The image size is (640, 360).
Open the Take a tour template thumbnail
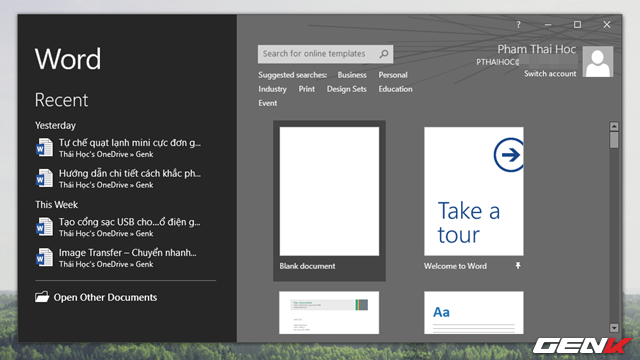(x=473, y=191)
